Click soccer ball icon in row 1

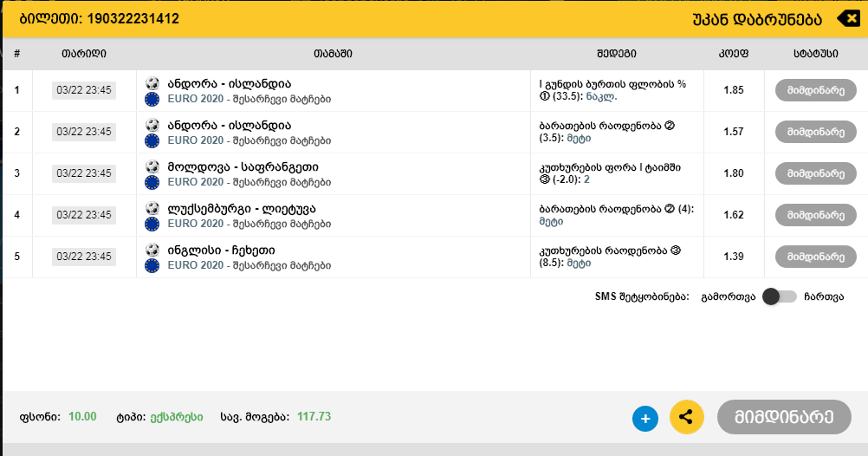coord(152,83)
